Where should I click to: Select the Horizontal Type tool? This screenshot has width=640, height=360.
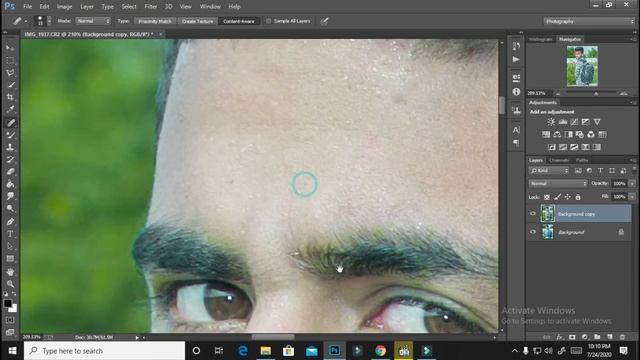pyautogui.click(x=10, y=234)
